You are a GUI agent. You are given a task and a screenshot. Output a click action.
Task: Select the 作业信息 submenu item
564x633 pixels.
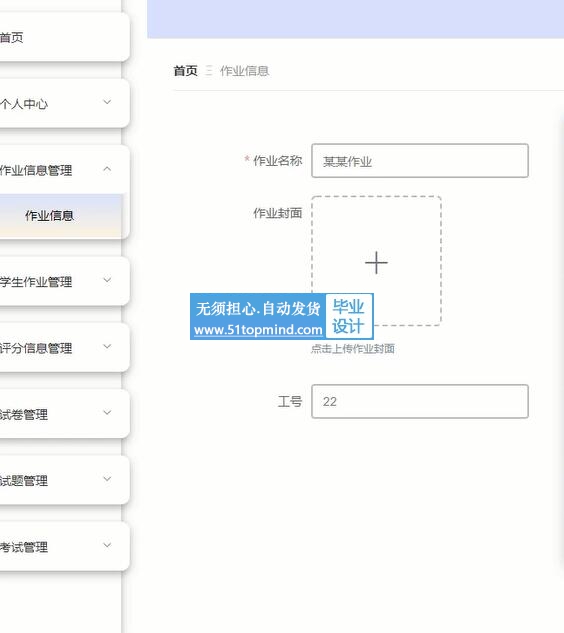click(61, 216)
